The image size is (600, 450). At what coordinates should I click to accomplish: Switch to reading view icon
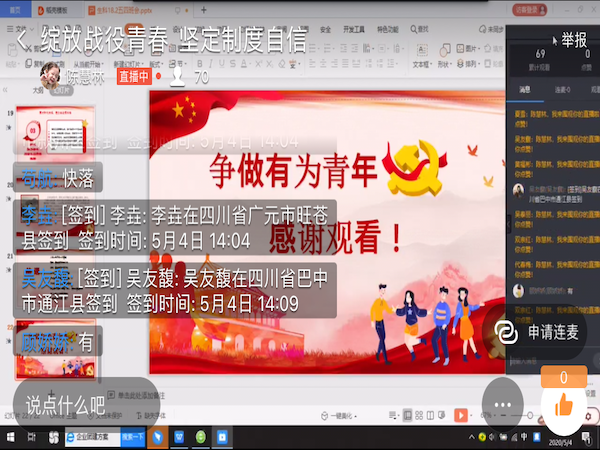pos(430,415)
